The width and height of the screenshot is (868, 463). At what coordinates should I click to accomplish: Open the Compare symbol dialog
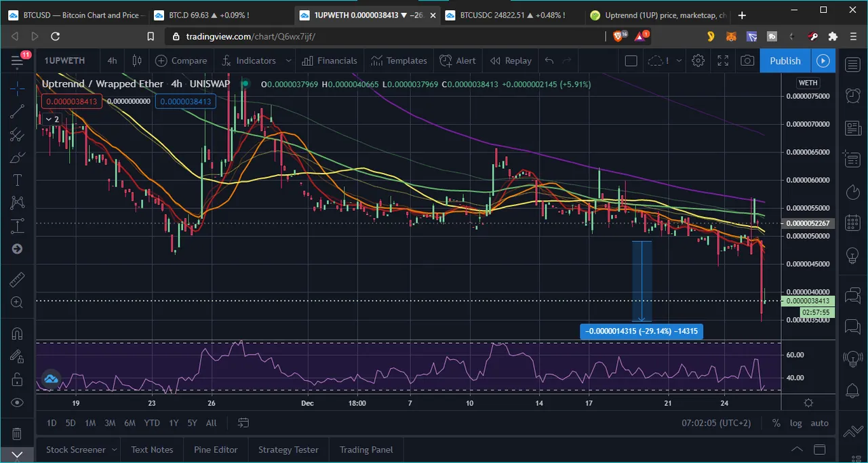(x=181, y=61)
